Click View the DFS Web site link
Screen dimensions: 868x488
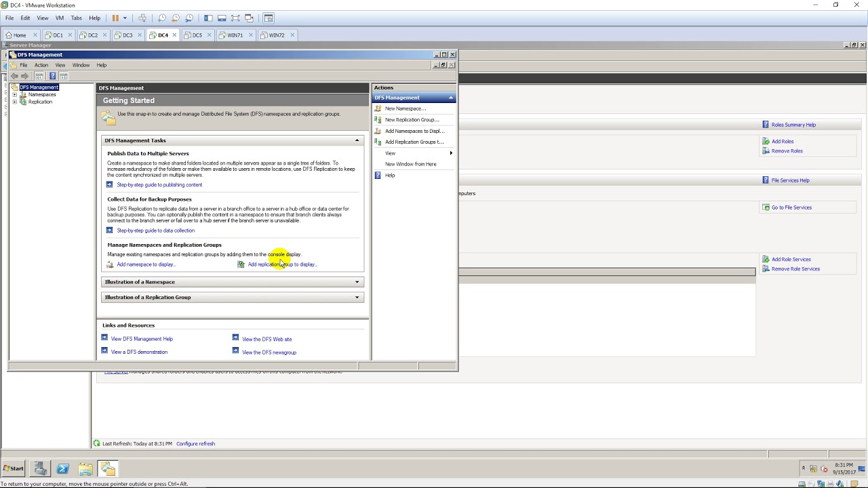coord(267,339)
